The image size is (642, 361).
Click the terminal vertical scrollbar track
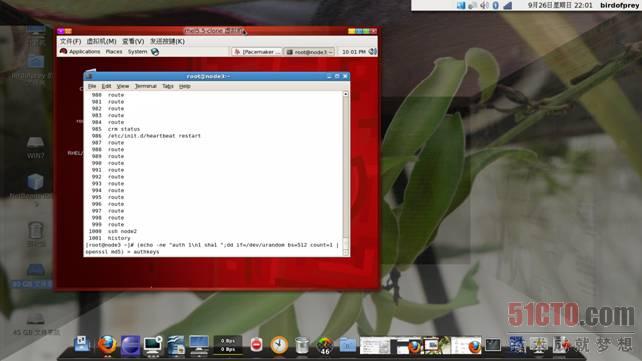pos(346,172)
